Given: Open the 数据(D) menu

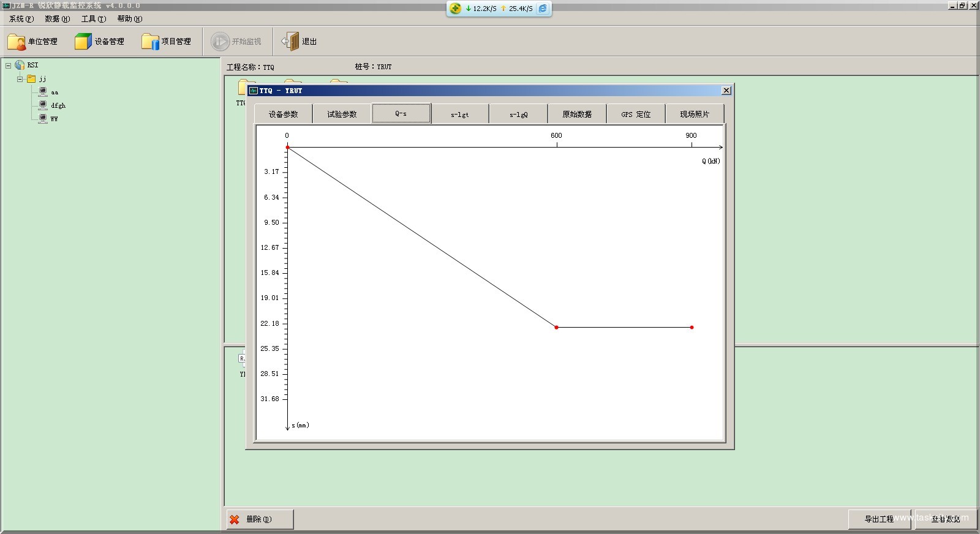Looking at the screenshot, I should click(x=57, y=19).
